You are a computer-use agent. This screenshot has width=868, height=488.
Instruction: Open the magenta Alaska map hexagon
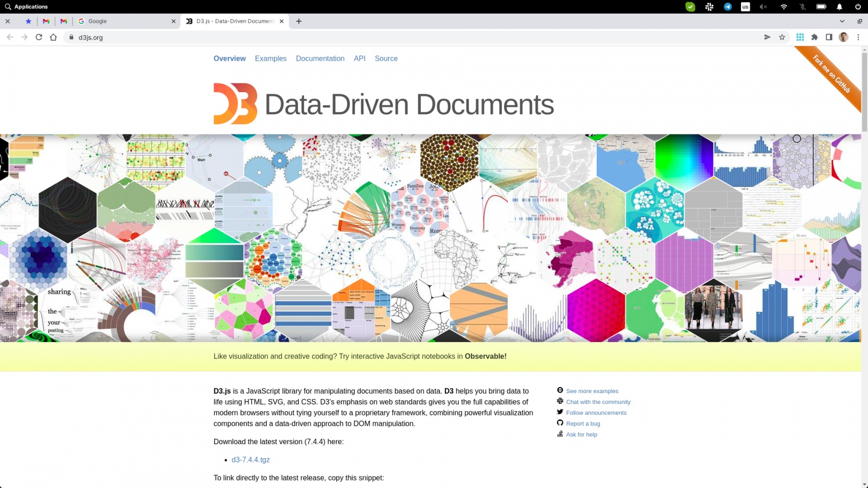[x=566, y=260]
